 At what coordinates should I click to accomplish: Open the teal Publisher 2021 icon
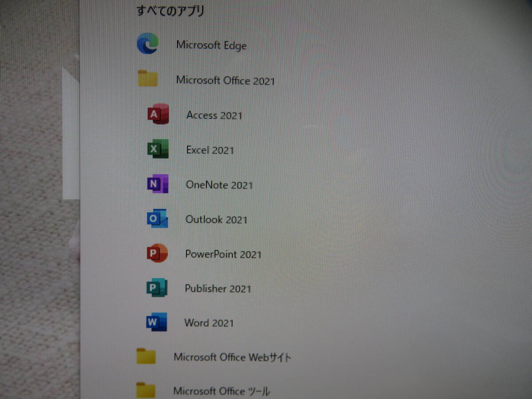click(x=157, y=288)
